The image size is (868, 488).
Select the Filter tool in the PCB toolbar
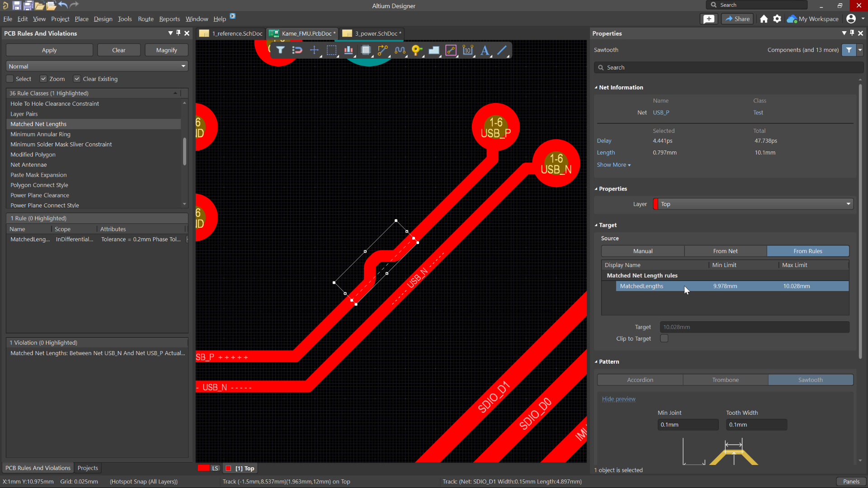pos(280,50)
